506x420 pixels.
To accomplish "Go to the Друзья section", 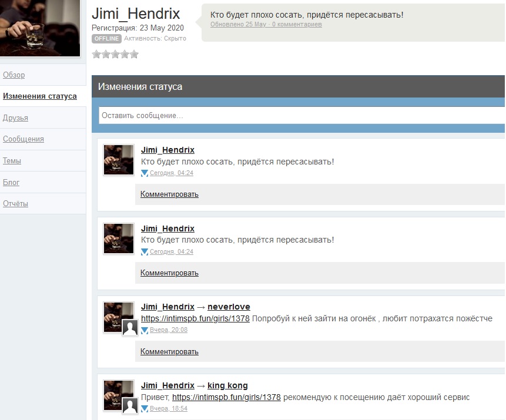I will click(16, 118).
